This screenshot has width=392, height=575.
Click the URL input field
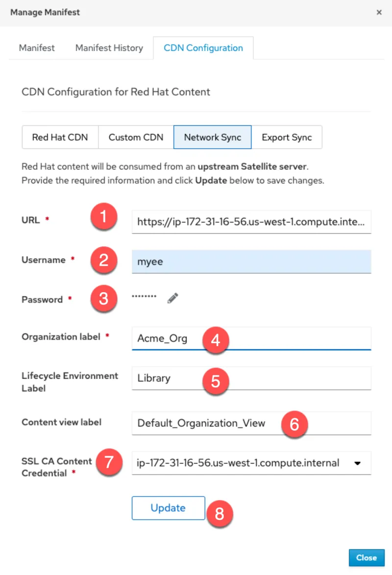point(251,222)
